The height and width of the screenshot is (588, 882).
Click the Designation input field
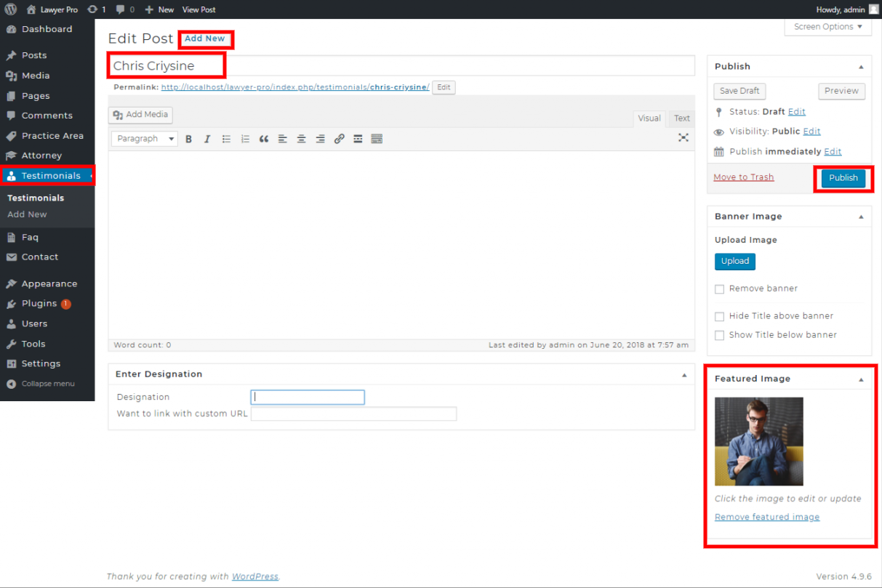click(308, 398)
